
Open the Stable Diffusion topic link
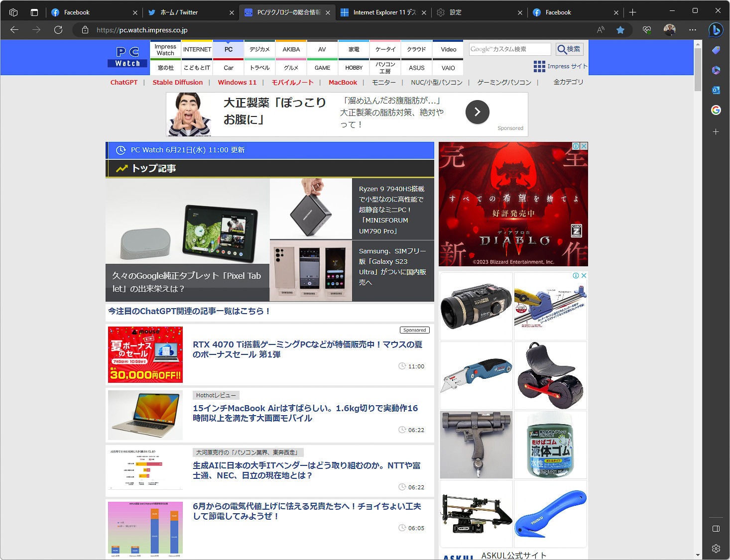pos(178,83)
